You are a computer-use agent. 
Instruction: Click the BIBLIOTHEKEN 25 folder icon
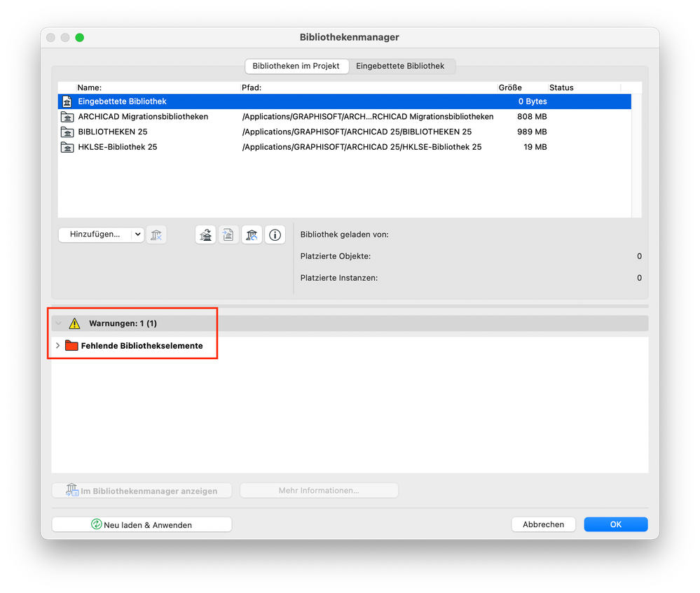pyautogui.click(x=67, y=132)
